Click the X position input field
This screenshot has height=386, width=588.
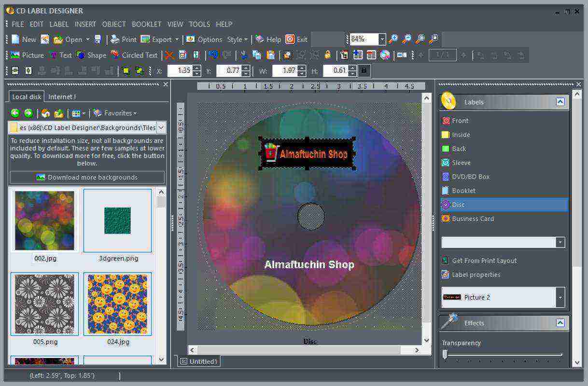click(180, 71)
